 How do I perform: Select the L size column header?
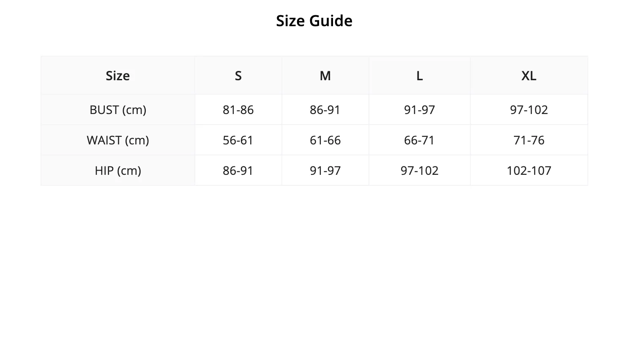[x=419, y=76]
